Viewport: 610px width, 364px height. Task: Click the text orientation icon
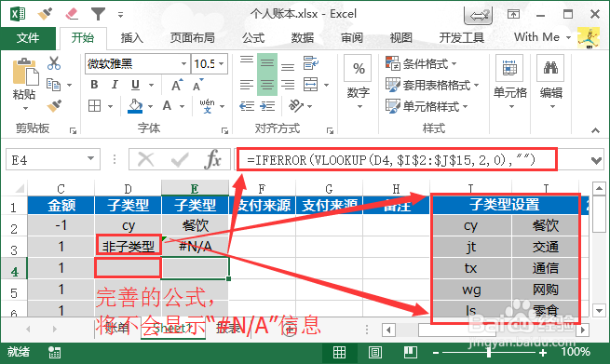296,106
